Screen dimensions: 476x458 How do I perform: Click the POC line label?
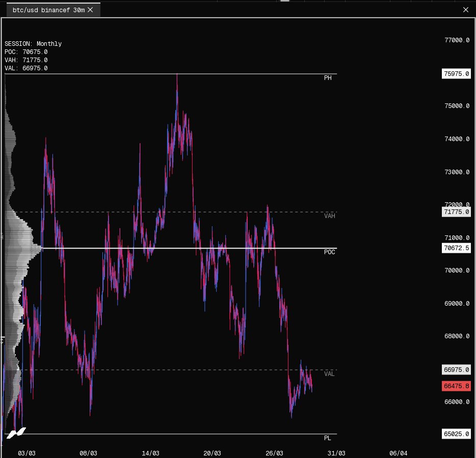pyautogui.click(x=329, y=252)
